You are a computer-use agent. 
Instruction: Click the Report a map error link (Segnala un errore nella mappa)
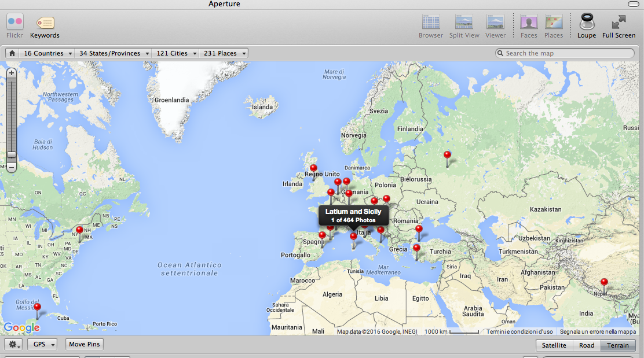[x=598, y=331]
